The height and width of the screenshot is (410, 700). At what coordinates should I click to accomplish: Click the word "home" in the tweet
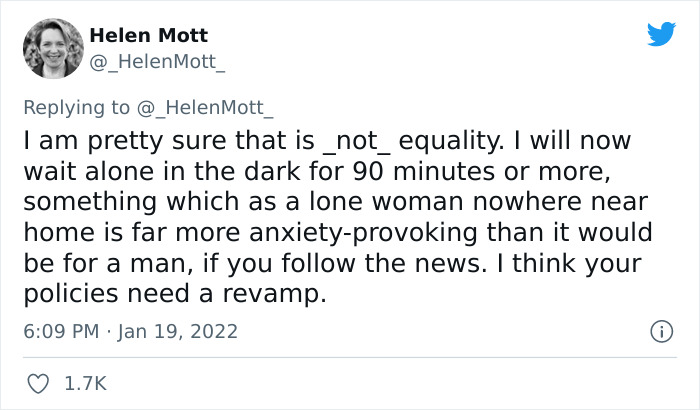pos(54,233)
